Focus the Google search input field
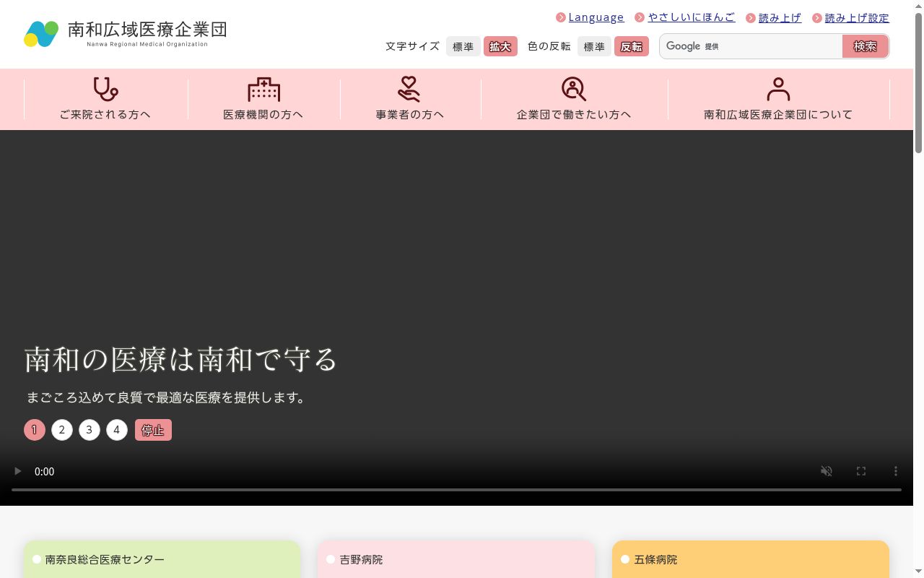Viewport: 924px width, 578px height. tap(751, 46)
